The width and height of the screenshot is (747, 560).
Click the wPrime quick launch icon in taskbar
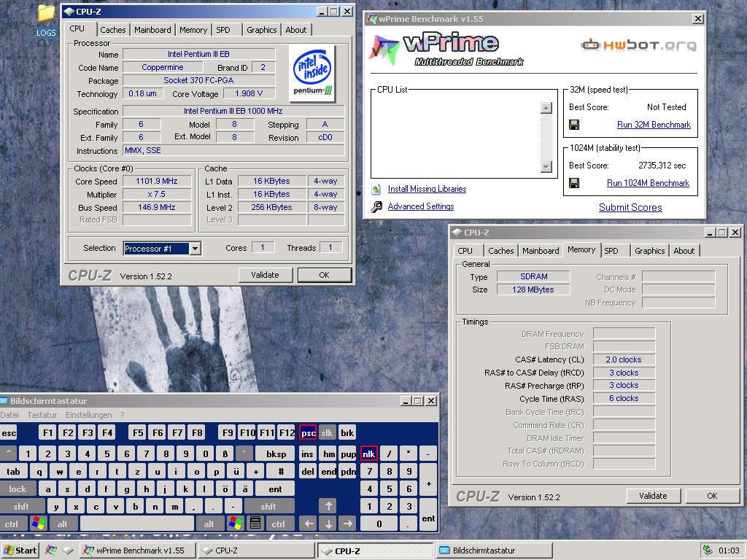51,551
